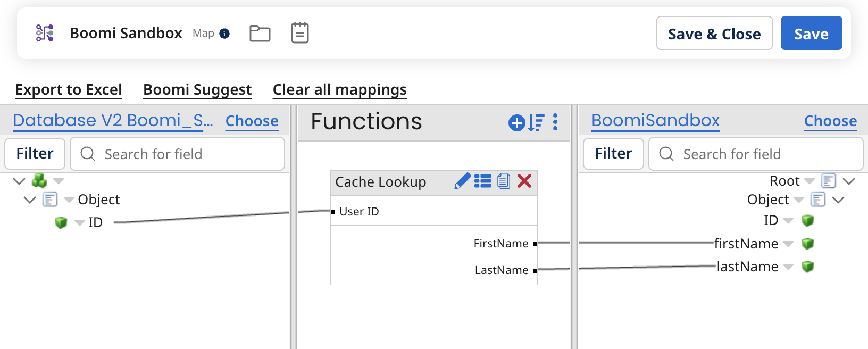This screenshot has width=868, height=349.
Task: Click the Save & Close button
Action: click(714, 34)
